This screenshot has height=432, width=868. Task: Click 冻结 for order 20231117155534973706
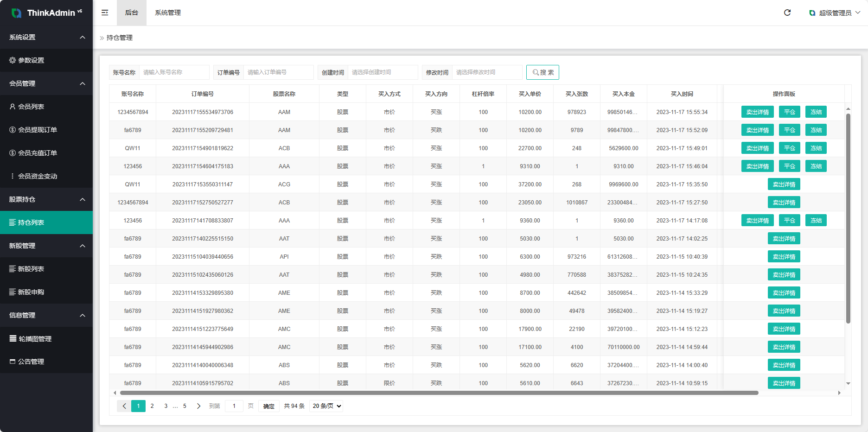816,112
